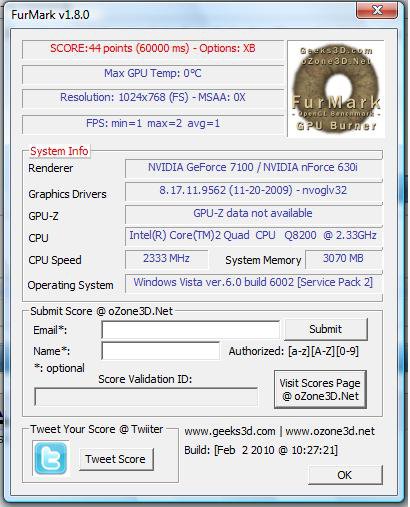Click the Intel Core2 Quad Q8200 CPU value
Screen dimensions: 410x507
click(253, 236)
